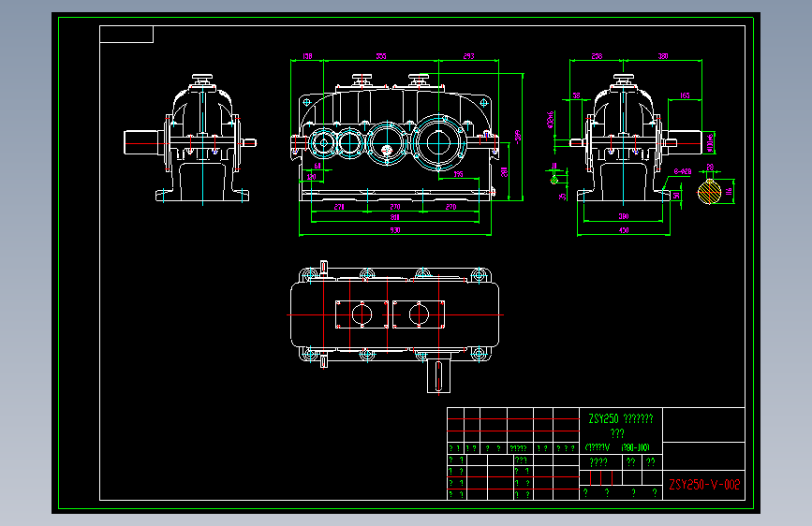Click the 930 overall length dimension
812x526 pixels.
tap(395, 230)
